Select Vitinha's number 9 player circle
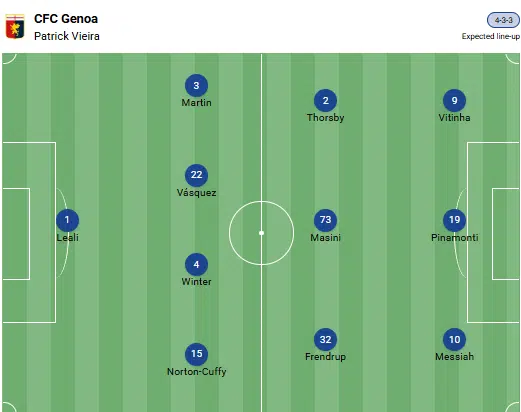Viewport: 521px width, 412px height. [x=454, y=100]
